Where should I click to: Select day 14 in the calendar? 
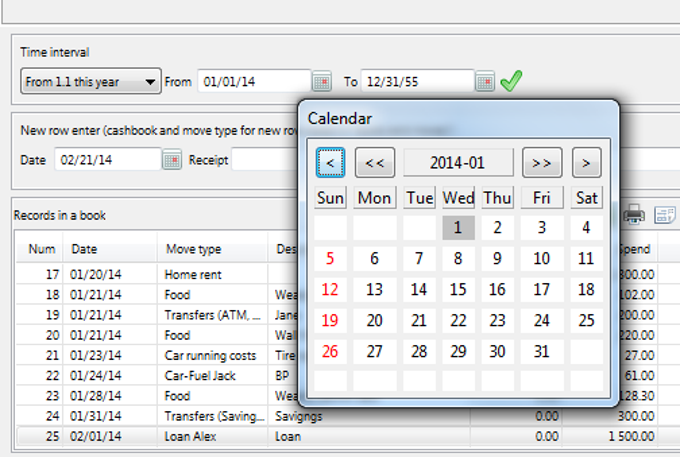[419, 290]
